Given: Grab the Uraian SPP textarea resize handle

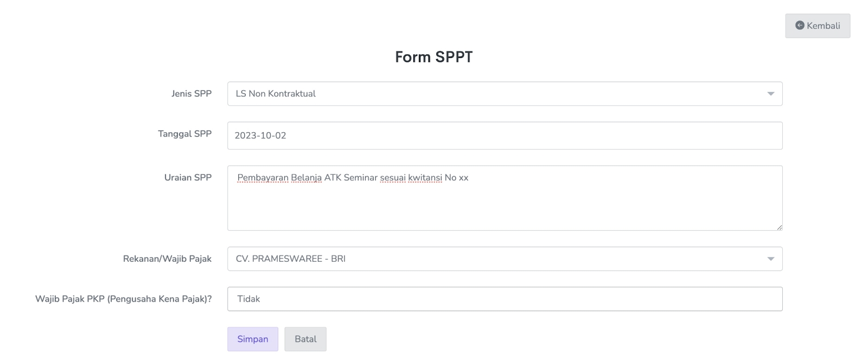Looking at the screenshot, I should pos(780,228).
